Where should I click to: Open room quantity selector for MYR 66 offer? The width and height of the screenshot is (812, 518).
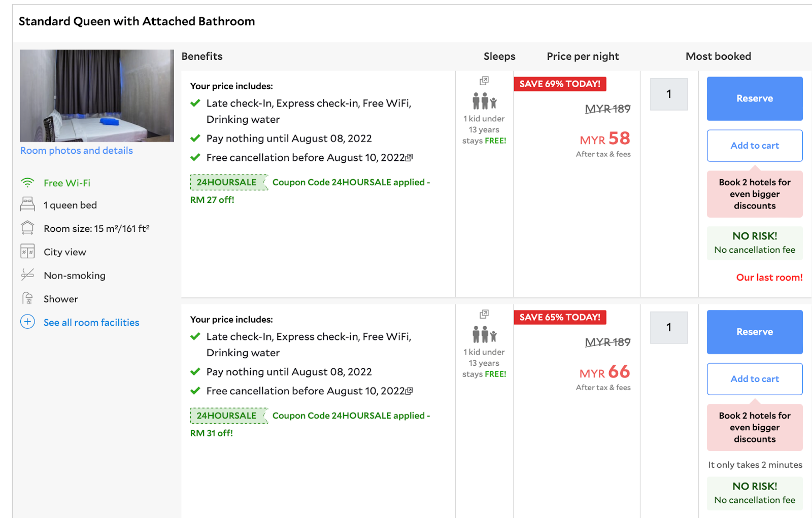pos(669,328)
